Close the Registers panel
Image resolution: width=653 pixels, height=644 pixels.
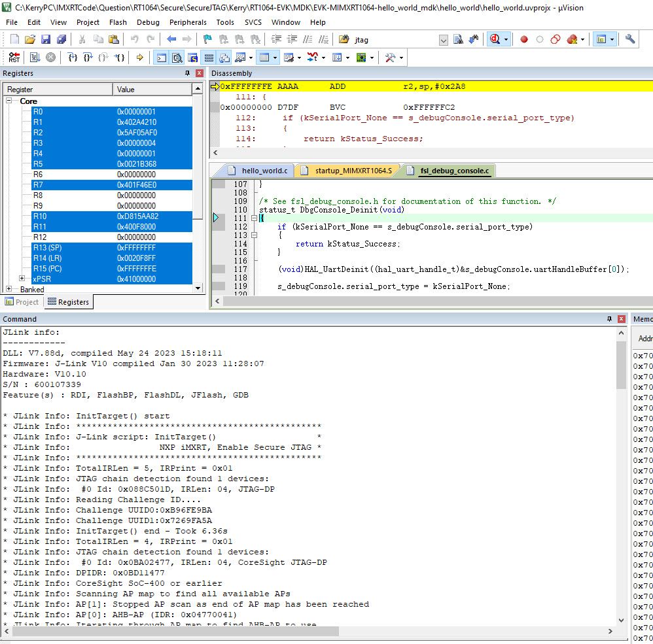point(199,73)
